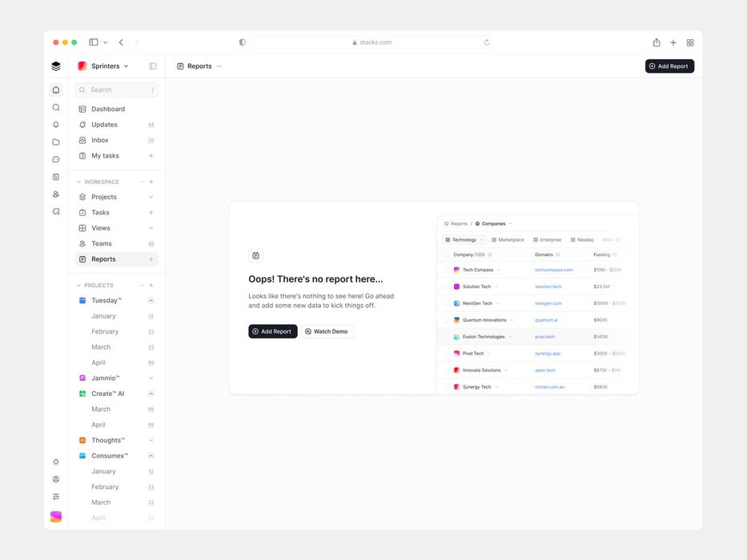Open the Sprinters workspace dropdown
The height and width of the screenshot is (560, 747).
click(x=105, y=66)
